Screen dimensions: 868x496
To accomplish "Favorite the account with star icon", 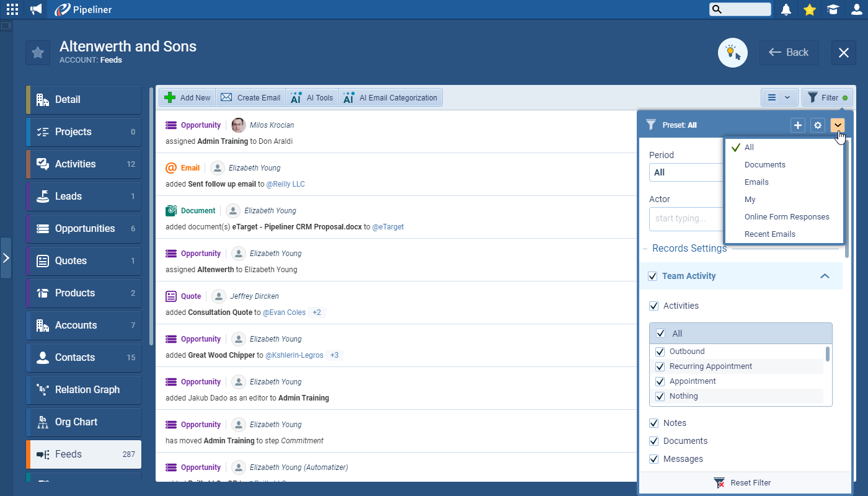I will pos(38,53).
